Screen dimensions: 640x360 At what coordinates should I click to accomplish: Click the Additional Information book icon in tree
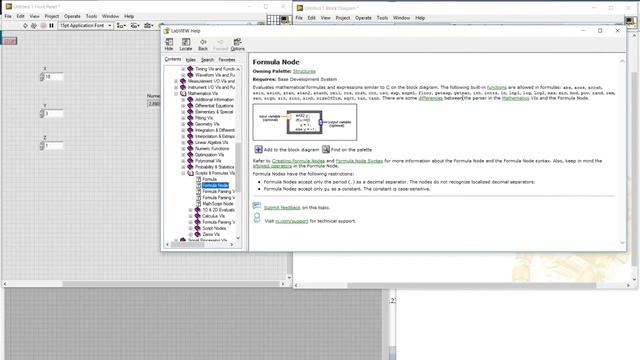click(x=190, y=100)
